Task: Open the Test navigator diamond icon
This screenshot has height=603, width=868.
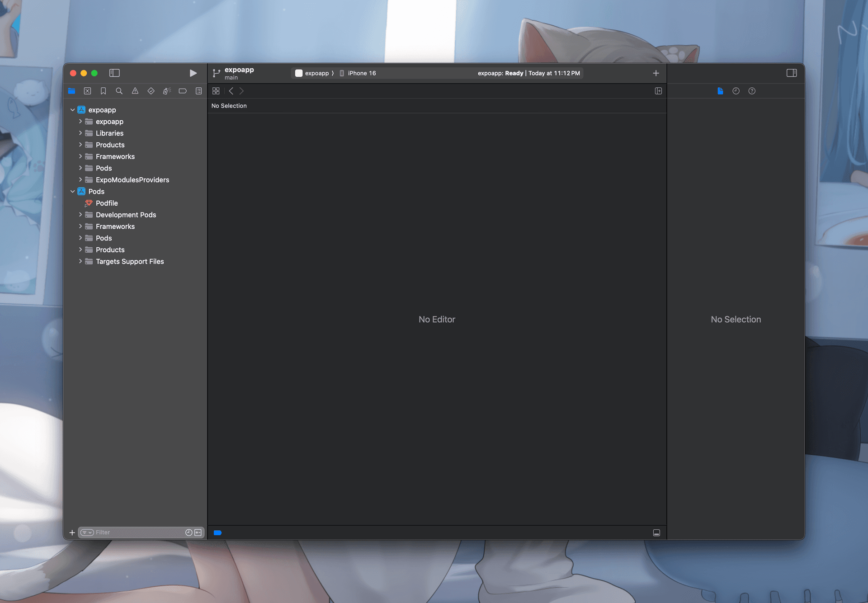Action: tap(151, 91)
